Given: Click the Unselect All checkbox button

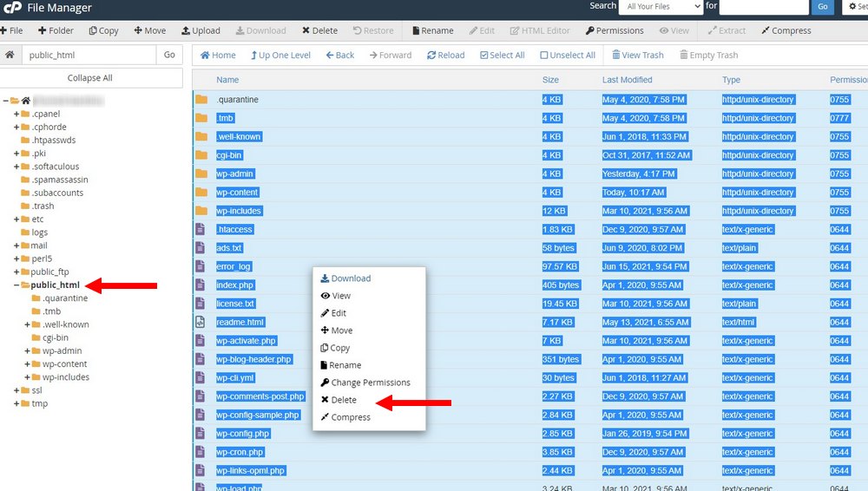Looking at the screenshot, I should point(568,55).
